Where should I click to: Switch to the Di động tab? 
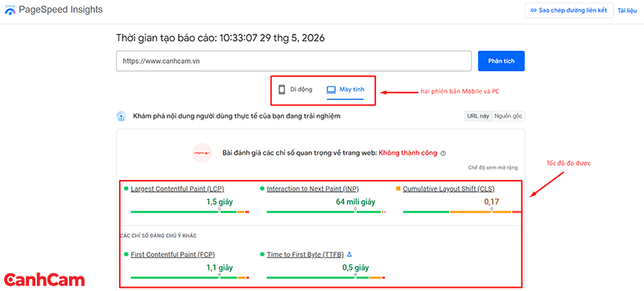[295, 89]
